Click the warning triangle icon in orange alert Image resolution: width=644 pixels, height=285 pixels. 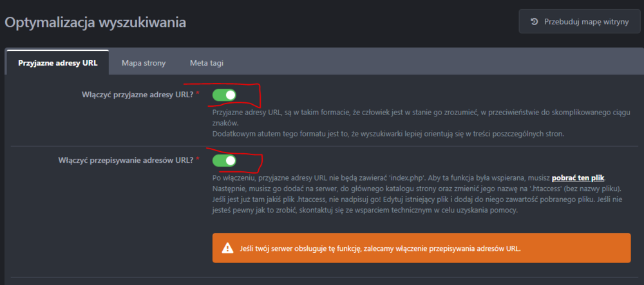(x=227, y=248)
